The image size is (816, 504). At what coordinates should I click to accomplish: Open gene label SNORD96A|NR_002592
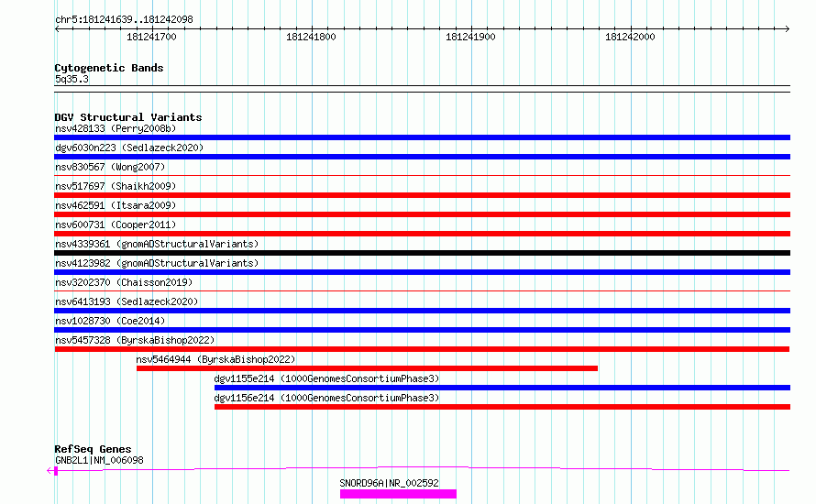(x=389, y=483)
